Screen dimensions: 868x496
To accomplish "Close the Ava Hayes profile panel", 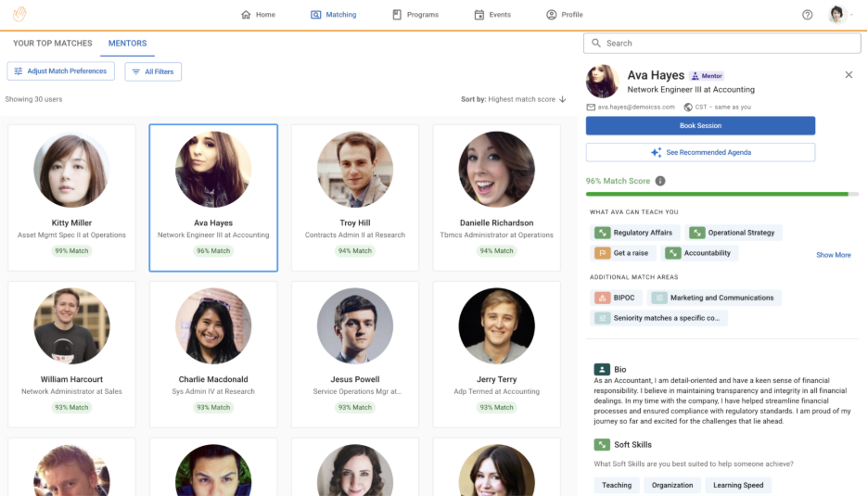I will point(848,75).
